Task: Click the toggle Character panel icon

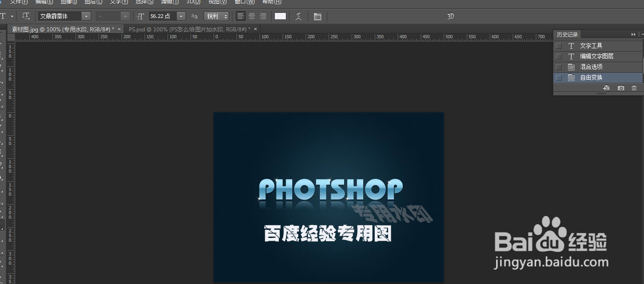Action: (x=317, y=16)
